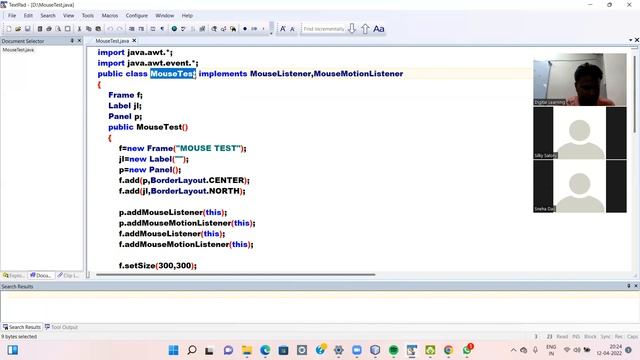Open WhatsApp from the taskbar
Screen dimensions: 640x360
click(467, 350)
